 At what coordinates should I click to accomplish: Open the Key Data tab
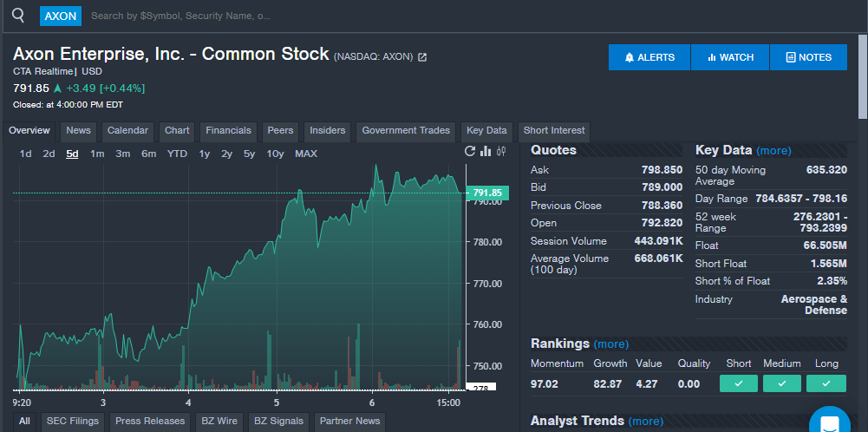click(x=486, y=131)
